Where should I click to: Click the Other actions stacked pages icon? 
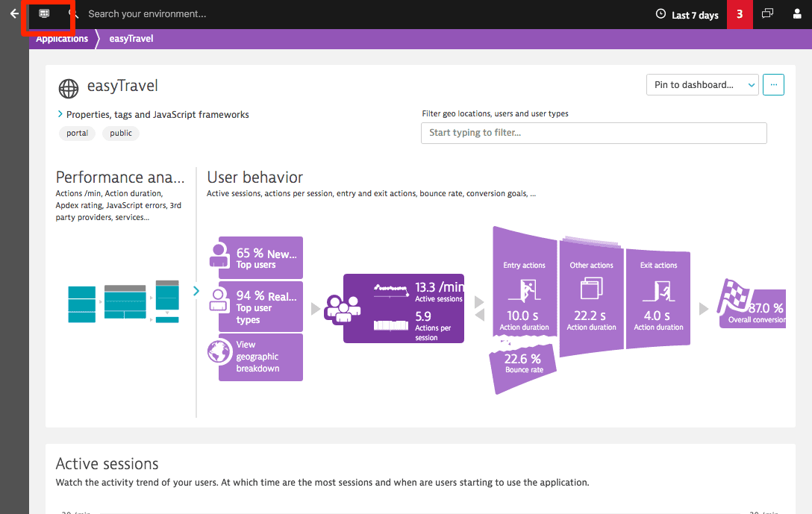click(591, 288)
